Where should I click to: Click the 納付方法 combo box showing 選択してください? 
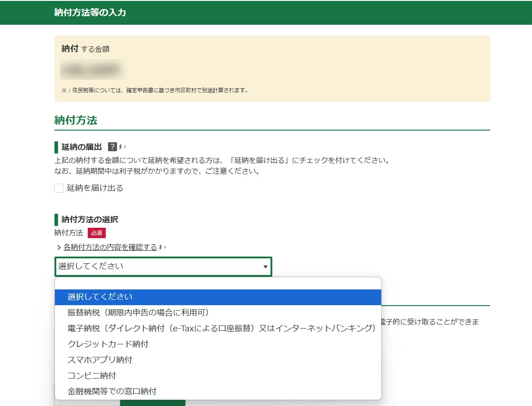coord(163,266)
